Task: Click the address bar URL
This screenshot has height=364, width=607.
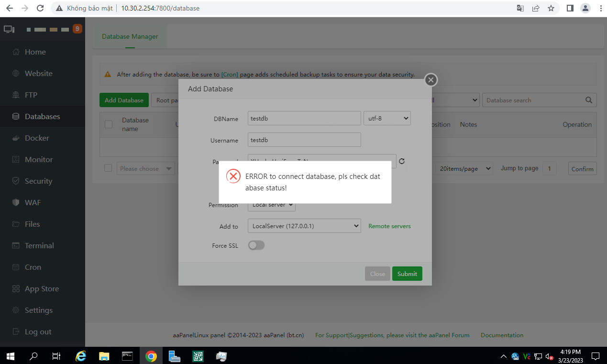Action: pos(160,8)
